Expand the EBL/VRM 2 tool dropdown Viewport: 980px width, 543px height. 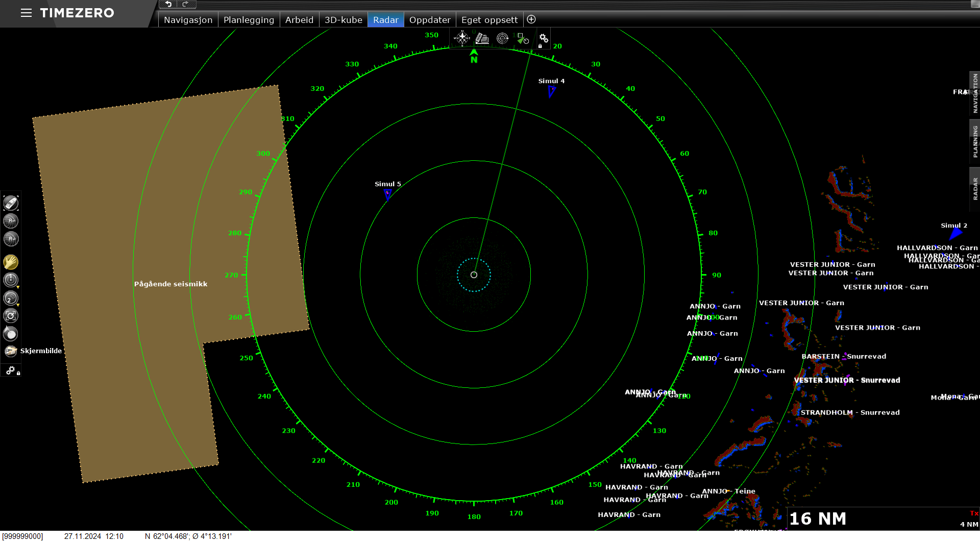coord(18,305)
